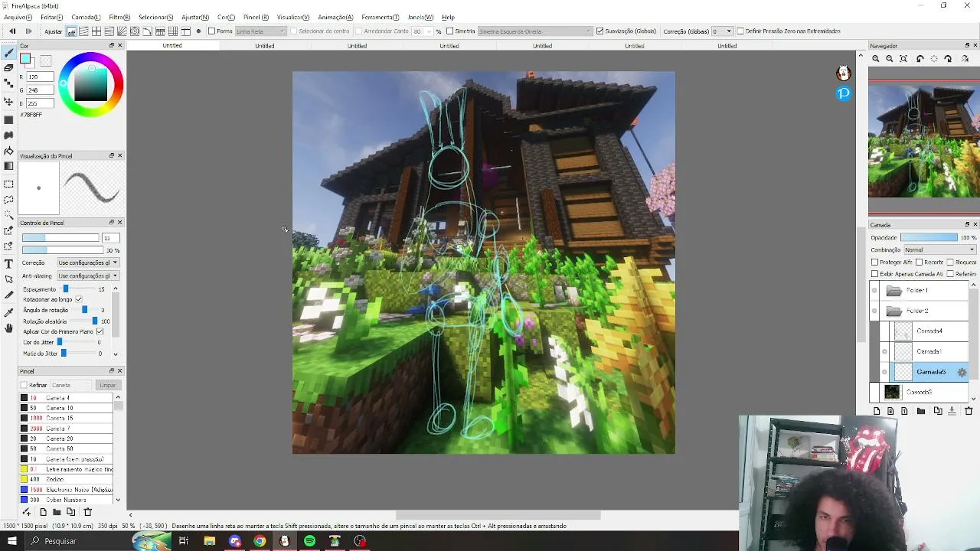Toggle visibility of Folder1

point(875,291)
